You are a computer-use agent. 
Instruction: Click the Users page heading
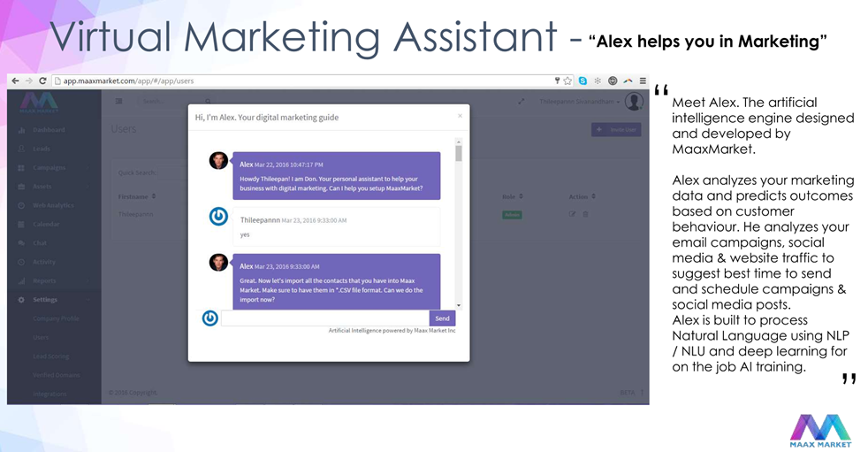[x=124, y=129]
